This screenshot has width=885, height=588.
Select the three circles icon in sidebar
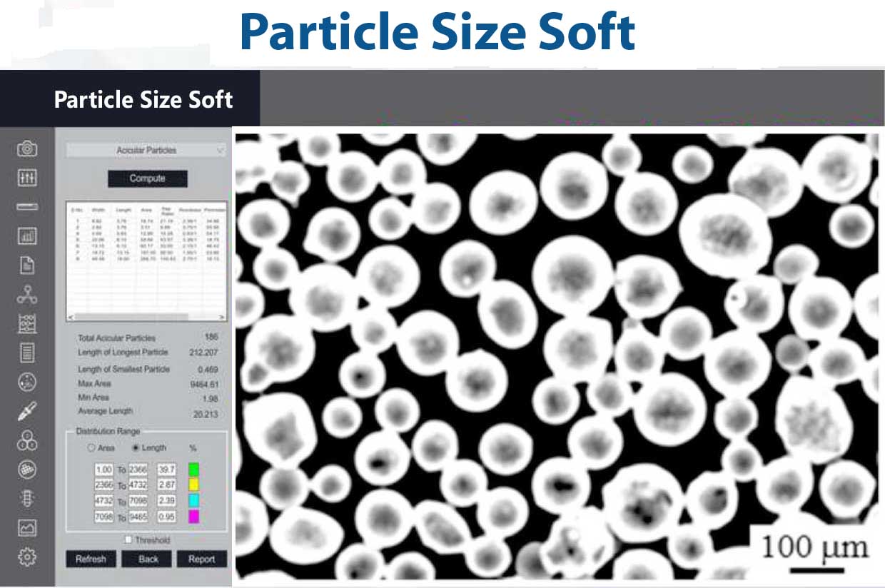click(x=27, y=440)
